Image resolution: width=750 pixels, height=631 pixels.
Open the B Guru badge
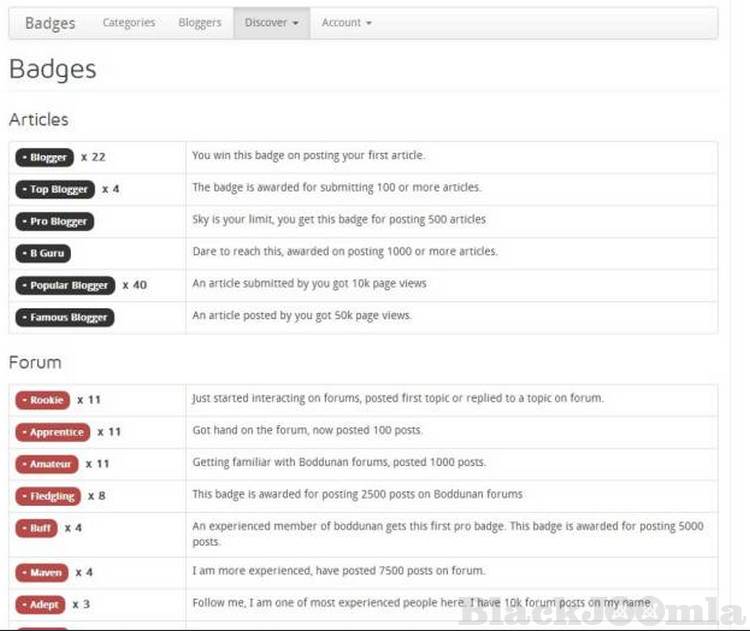[x=43, y=253]
